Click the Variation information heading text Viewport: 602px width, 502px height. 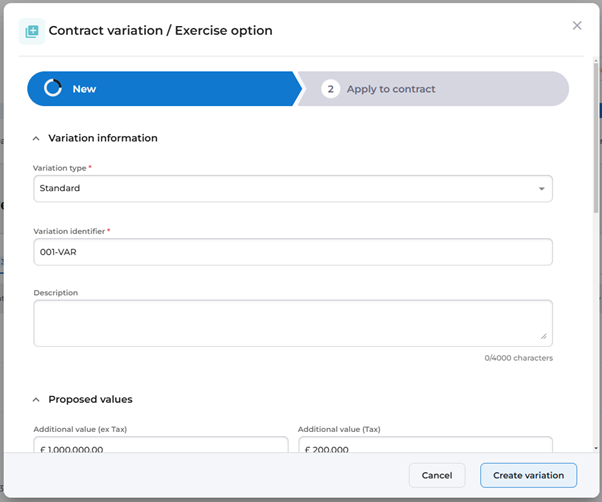103,138
